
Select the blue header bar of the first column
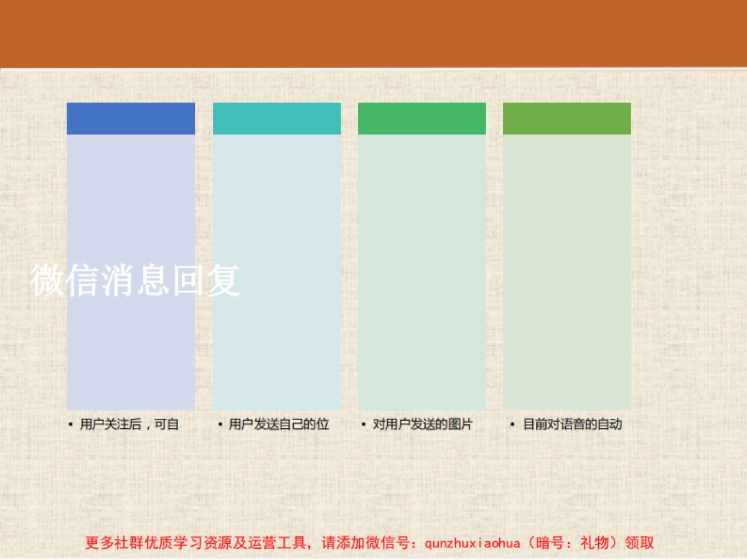pos(131,118)
